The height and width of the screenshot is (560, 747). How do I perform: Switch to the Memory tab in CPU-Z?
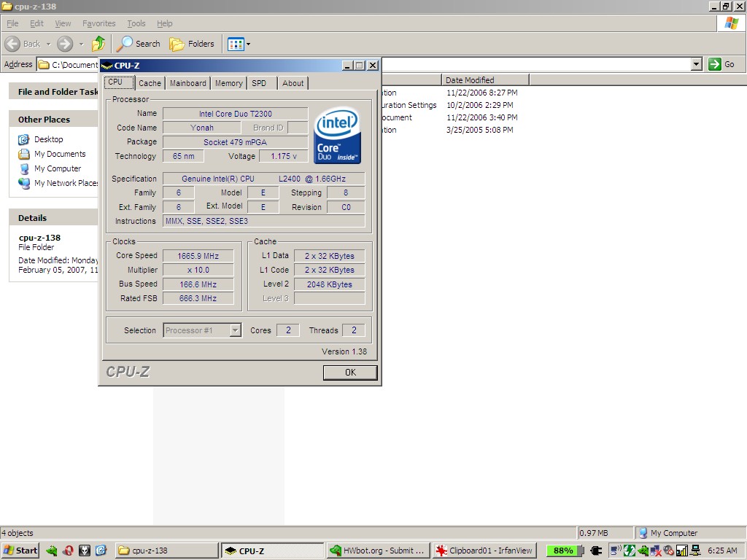click(228, 83)
